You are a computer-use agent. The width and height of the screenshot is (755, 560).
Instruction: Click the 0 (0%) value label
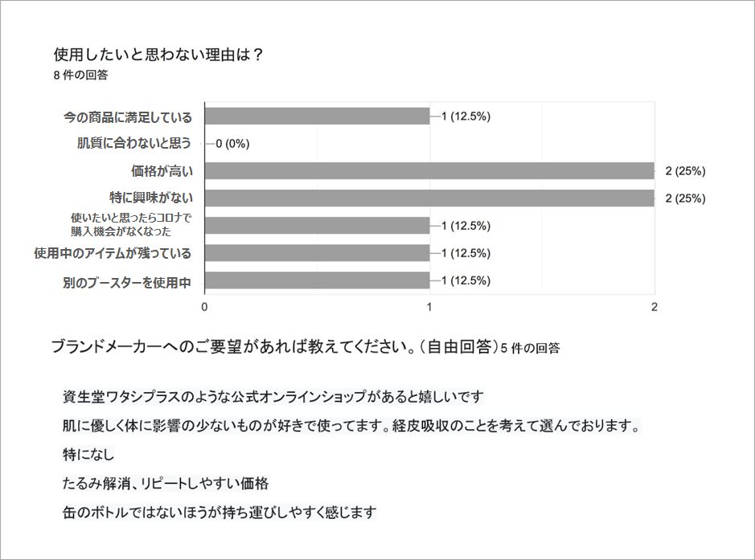tap(232, 144)
